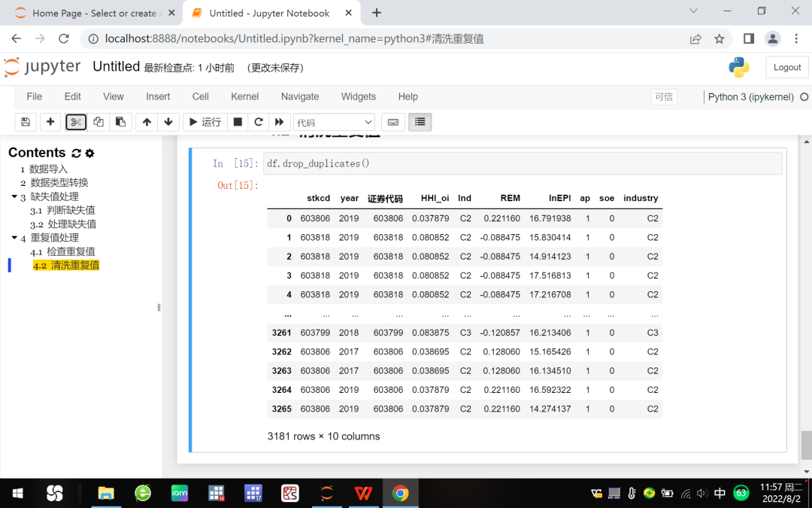
Task: Open the File menu
Action: click(34, 96)
